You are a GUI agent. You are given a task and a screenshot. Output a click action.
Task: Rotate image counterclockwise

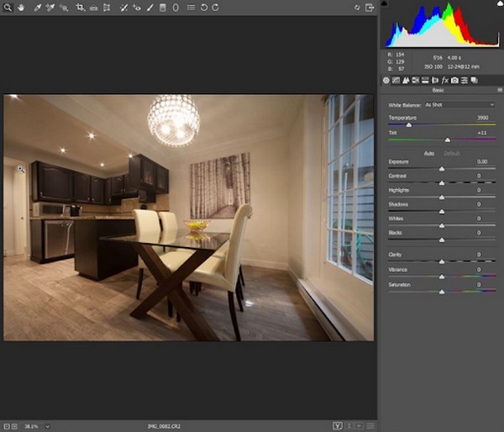coord(204,7)
